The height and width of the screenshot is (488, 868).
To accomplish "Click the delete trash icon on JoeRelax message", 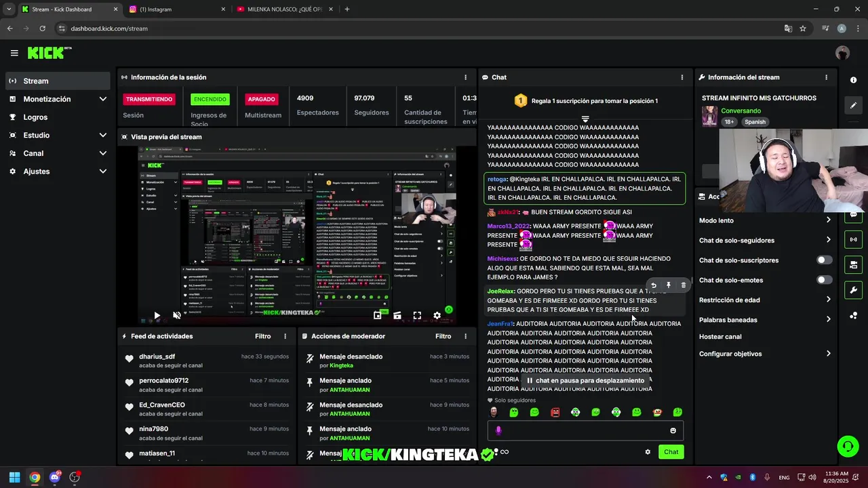I will point(683,285).
